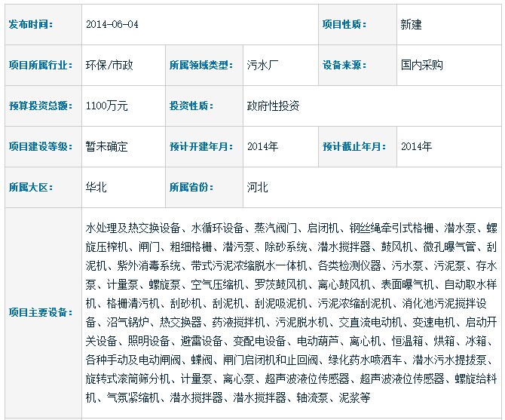
Task: Select the value 暂未确定
Action: point(106,146)
